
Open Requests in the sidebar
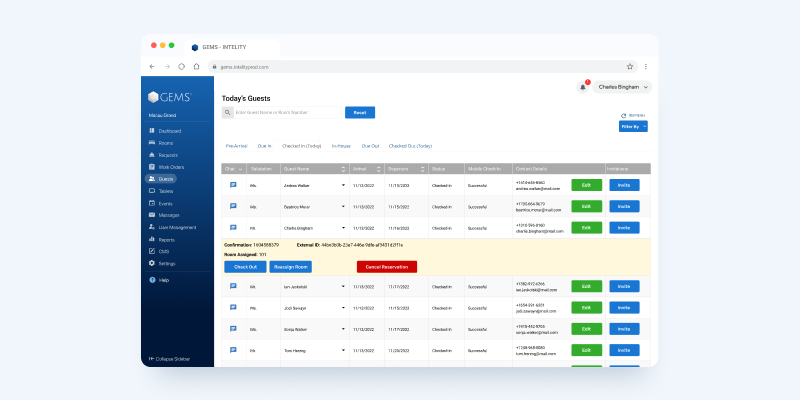[163, 155]
